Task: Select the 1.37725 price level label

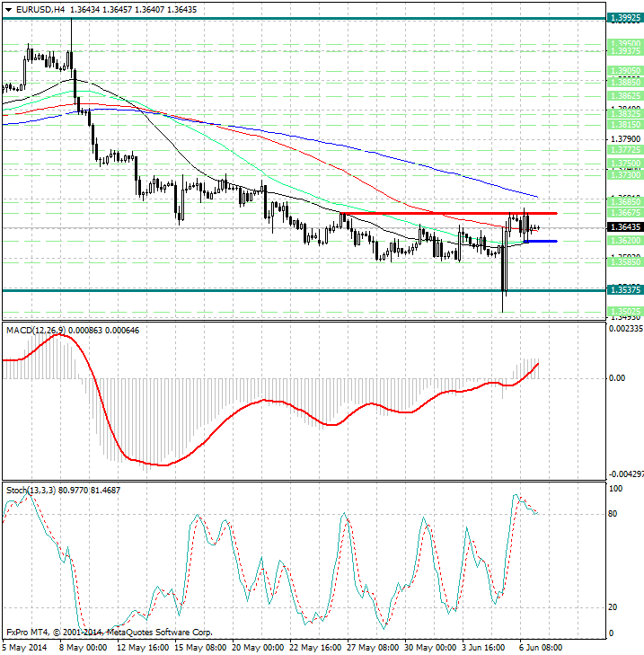Action: click(625, 149)
